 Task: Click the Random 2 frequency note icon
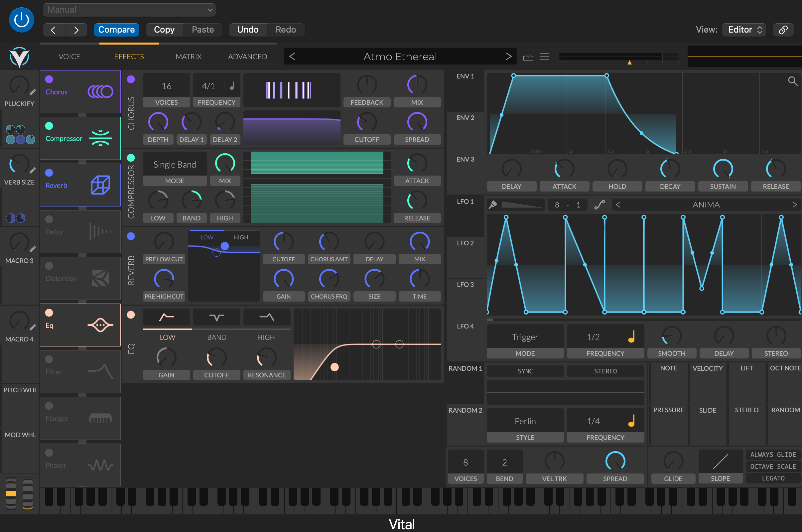click(632, 421)
